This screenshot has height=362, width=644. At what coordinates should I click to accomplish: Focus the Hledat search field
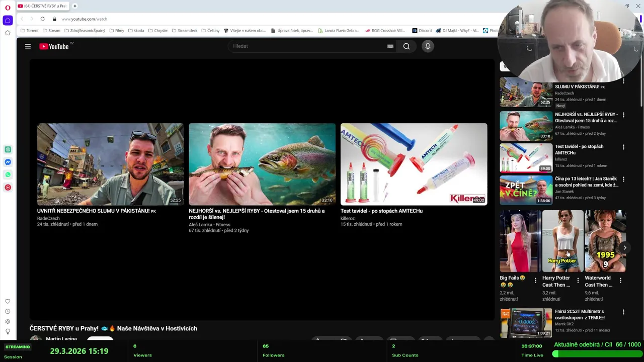pyautogui.click(x=307, y=46)
